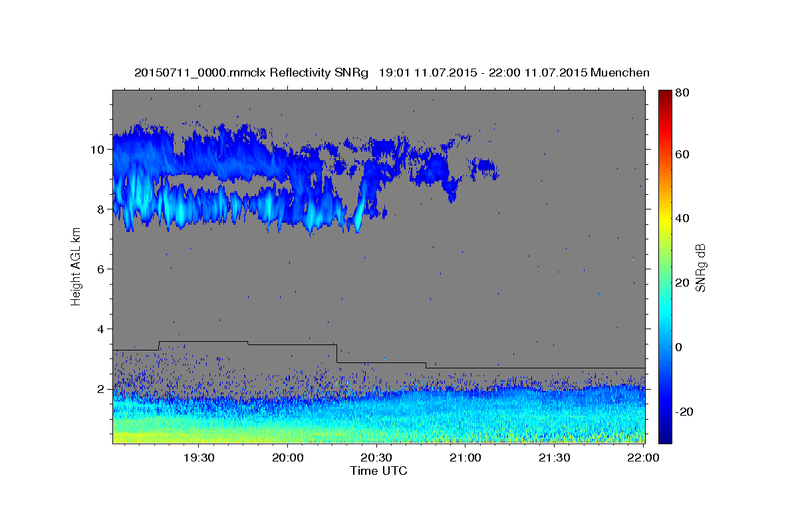Click the 20:00 time tick label

[x=287, y=458]
